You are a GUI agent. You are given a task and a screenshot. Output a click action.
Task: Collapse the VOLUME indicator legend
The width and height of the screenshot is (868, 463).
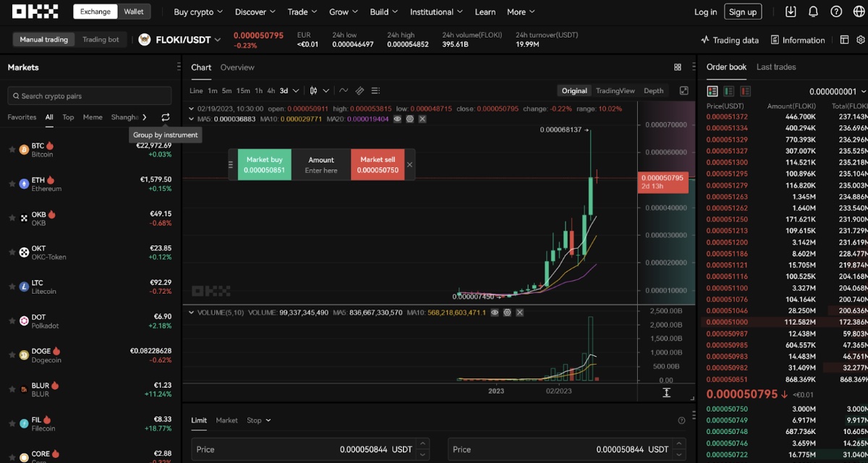click(x=191, y=313)
